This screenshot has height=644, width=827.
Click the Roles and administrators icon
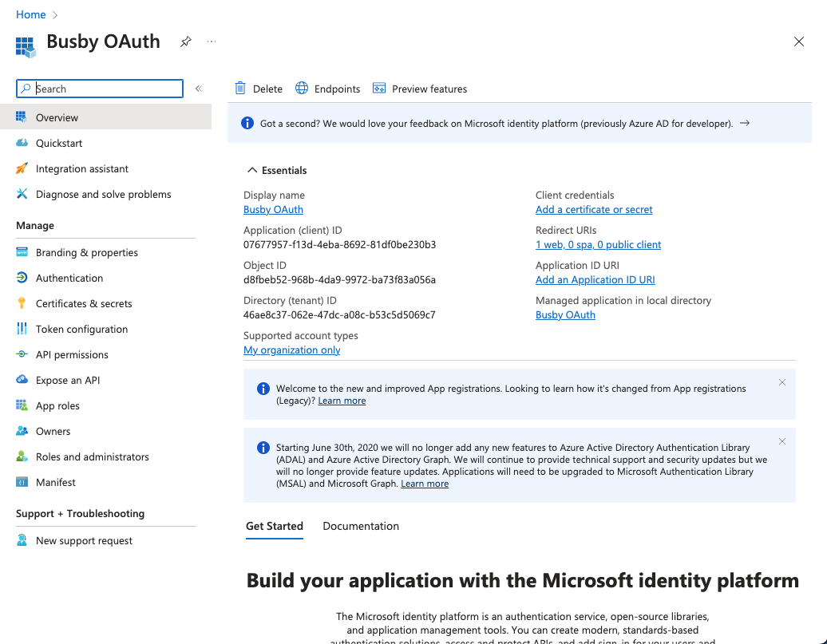coord(22,456)
